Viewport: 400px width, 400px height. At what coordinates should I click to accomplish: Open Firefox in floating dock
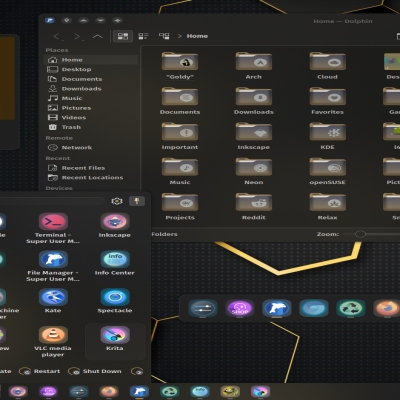(x=387, y=308)
